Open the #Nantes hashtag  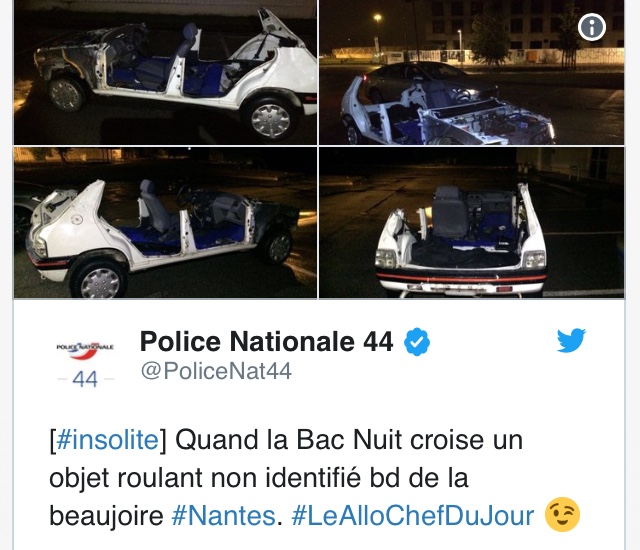point(223,515)
